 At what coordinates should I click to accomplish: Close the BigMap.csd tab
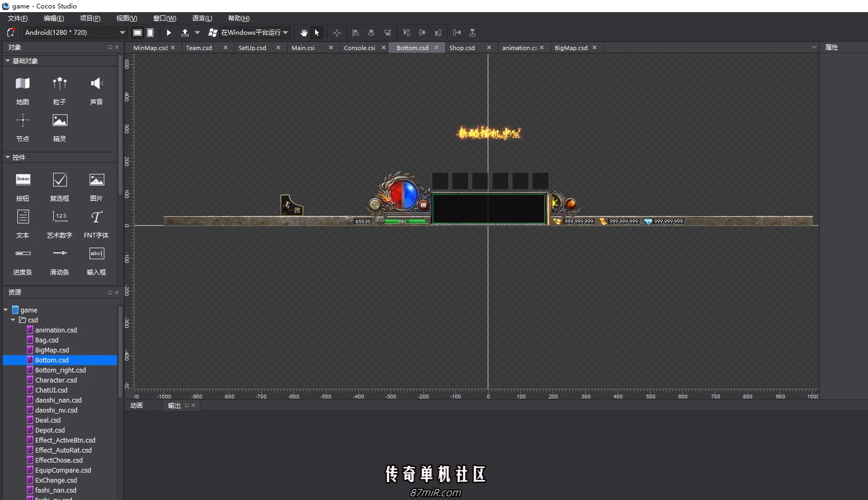pyautogui.click(x=594, y=47)
